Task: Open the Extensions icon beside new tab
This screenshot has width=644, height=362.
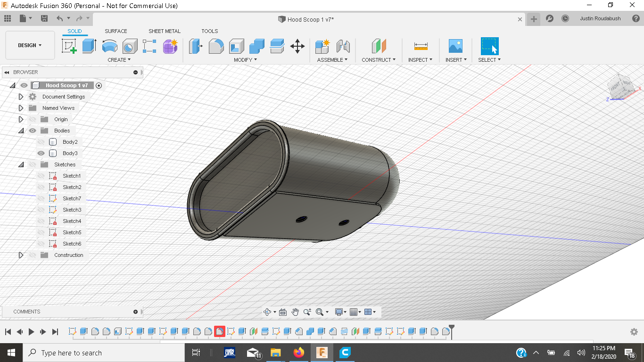Action: tap(549, 19)
